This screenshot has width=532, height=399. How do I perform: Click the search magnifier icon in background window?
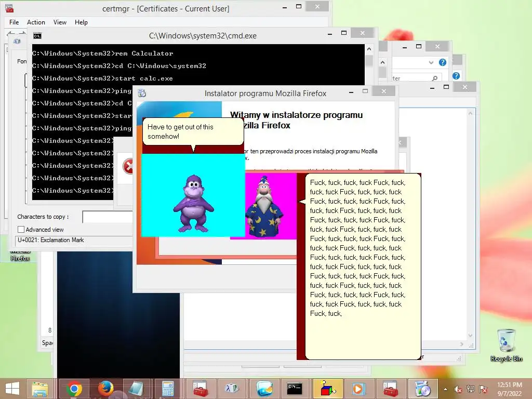[435, 78]
